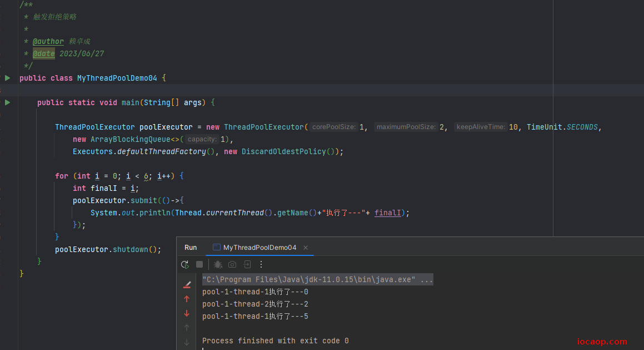The height and width of the screenshot is (350, 644).
Task: Click the maximumPoolSize inlay hint
Action: tap(406, 127)
